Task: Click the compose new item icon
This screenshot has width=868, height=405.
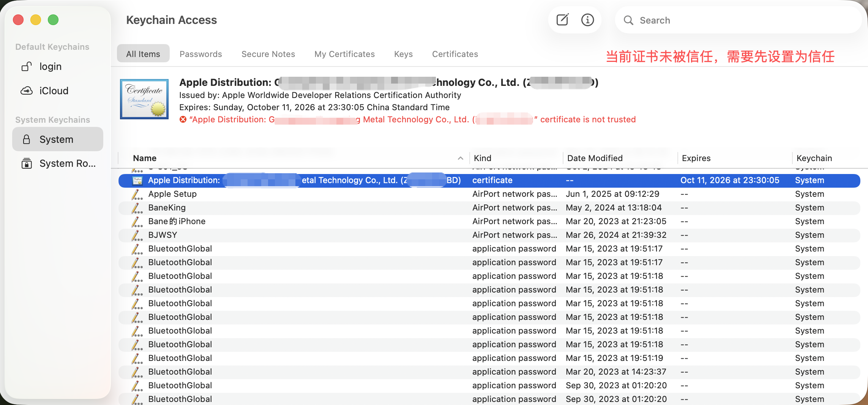Action: (x=562, y=20)
